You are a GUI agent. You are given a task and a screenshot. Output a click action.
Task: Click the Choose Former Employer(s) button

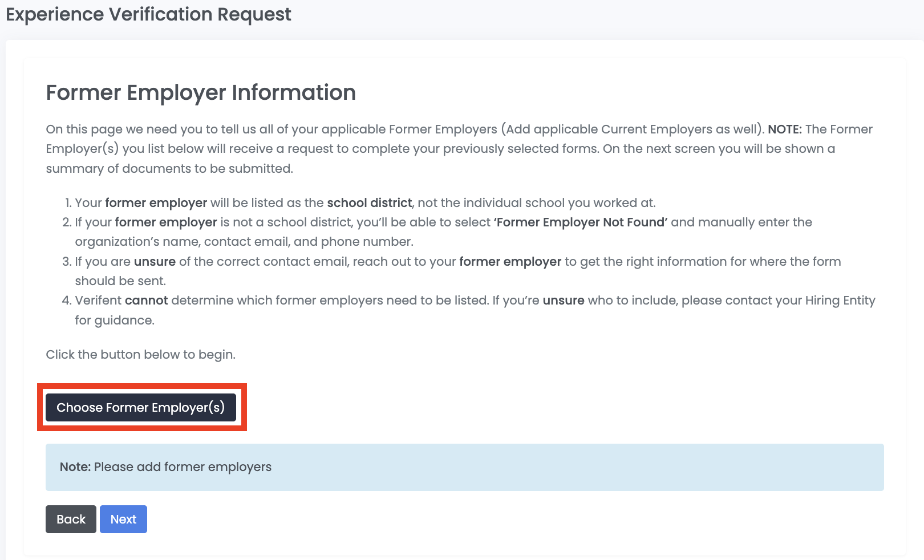pyautogui.click(x=140, y=407)
